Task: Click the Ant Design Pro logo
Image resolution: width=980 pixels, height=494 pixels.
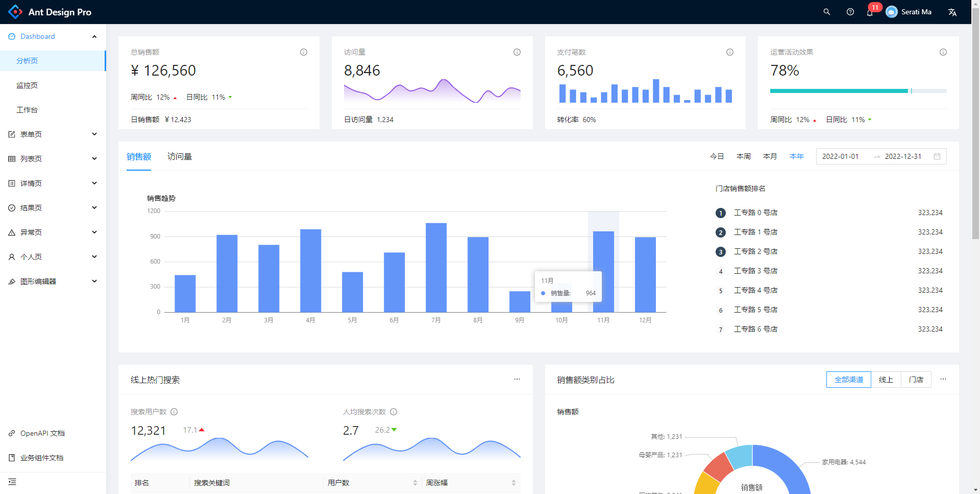Action: pyautogui.click(x=15, y=12)
